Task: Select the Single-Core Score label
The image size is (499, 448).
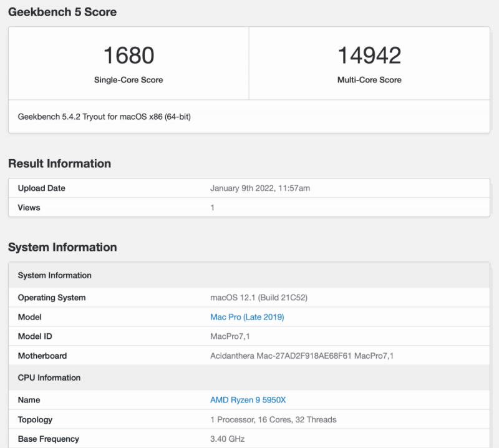Action: click(128, 80)
